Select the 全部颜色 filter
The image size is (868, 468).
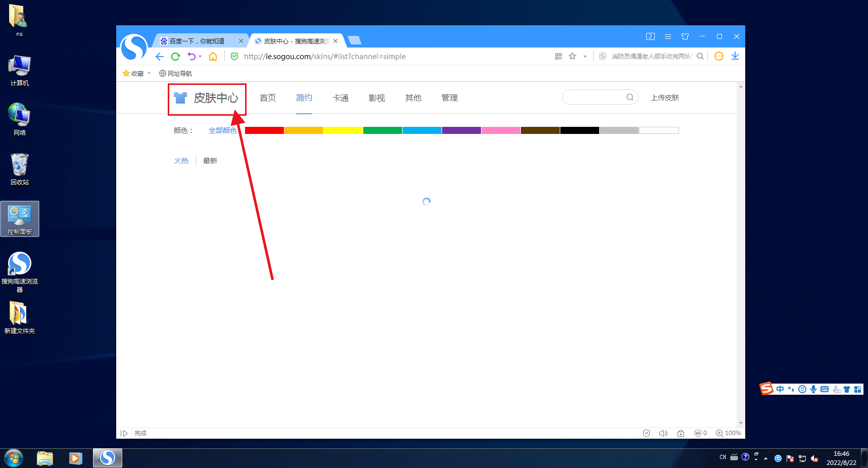(223, 130)
